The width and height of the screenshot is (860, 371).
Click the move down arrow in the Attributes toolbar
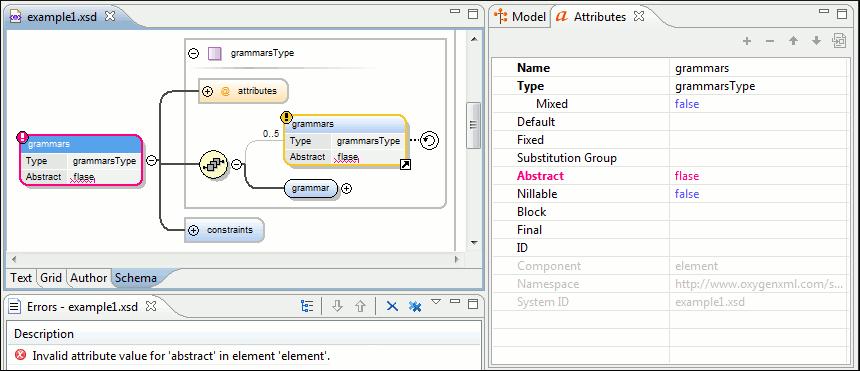click(816, 41)
